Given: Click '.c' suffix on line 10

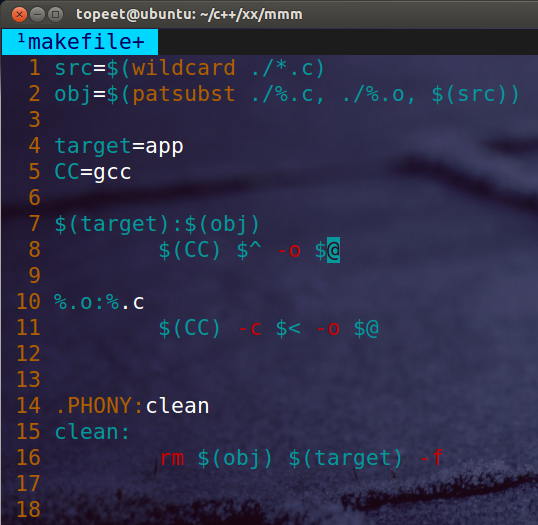Looking at the screenshot, I should click(133, 303).
